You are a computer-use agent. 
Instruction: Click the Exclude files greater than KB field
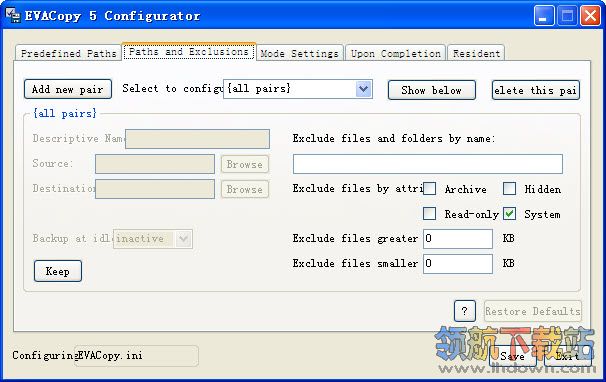coord(458,239)
